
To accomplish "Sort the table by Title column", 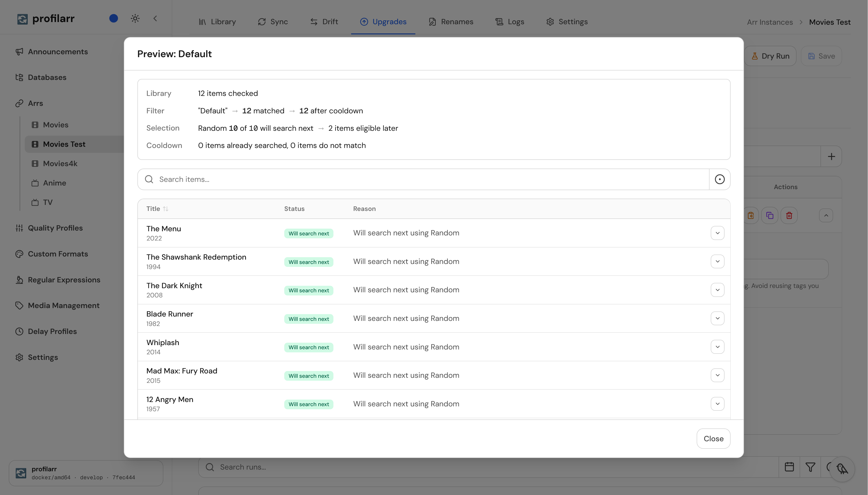I will [157, 209].
